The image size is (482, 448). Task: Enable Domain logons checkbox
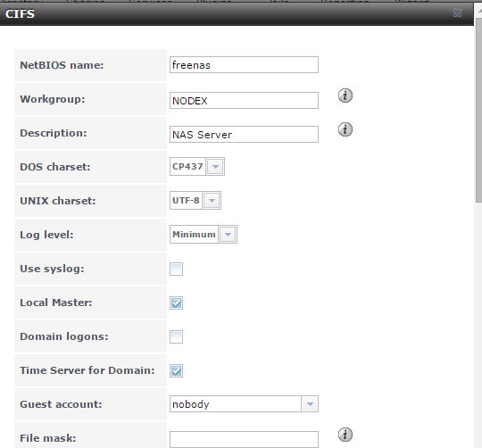coord(176,336)
